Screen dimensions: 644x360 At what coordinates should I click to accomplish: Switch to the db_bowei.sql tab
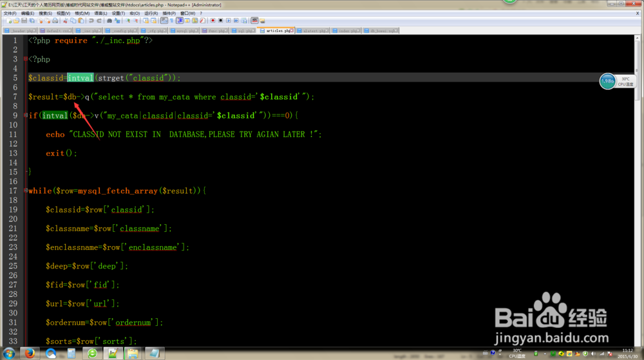(x=381, y=30)
